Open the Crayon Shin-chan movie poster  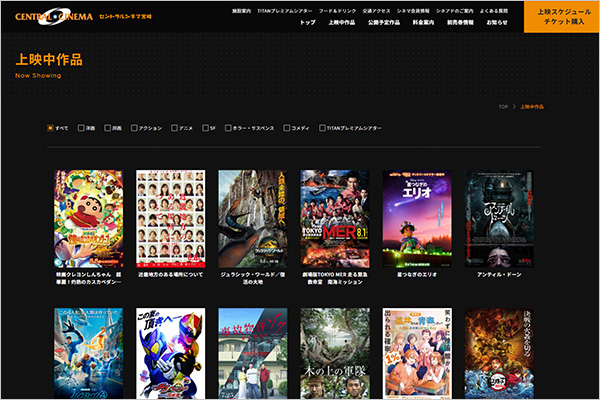88,219
